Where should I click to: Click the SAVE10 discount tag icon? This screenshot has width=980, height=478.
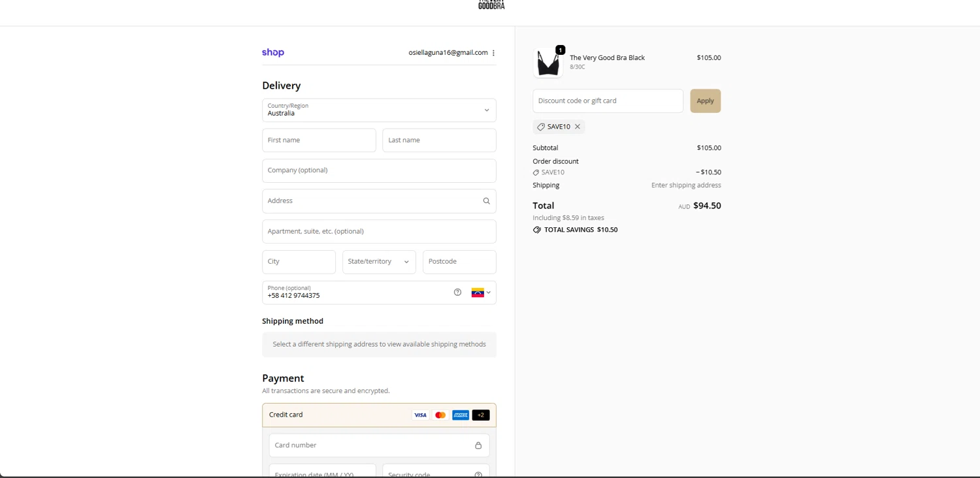540,127
